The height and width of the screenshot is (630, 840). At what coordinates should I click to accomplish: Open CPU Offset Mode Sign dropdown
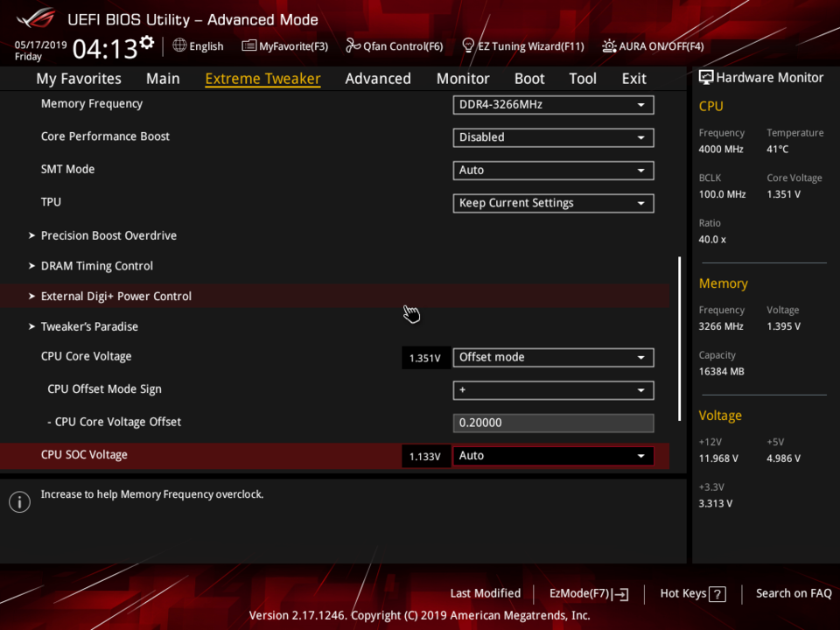tap(553, 390)
